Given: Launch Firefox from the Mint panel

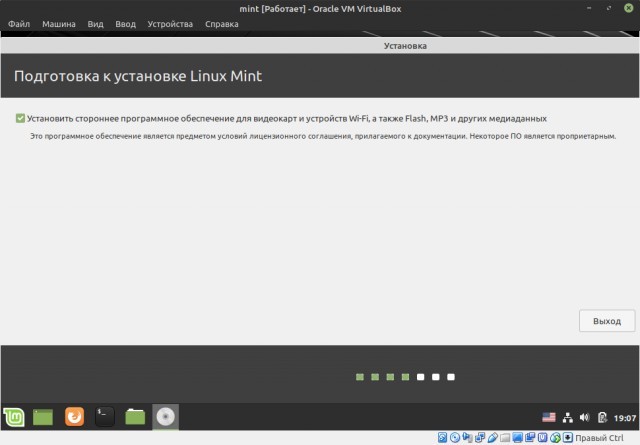Looking at the screenshot, I should 74,416.
